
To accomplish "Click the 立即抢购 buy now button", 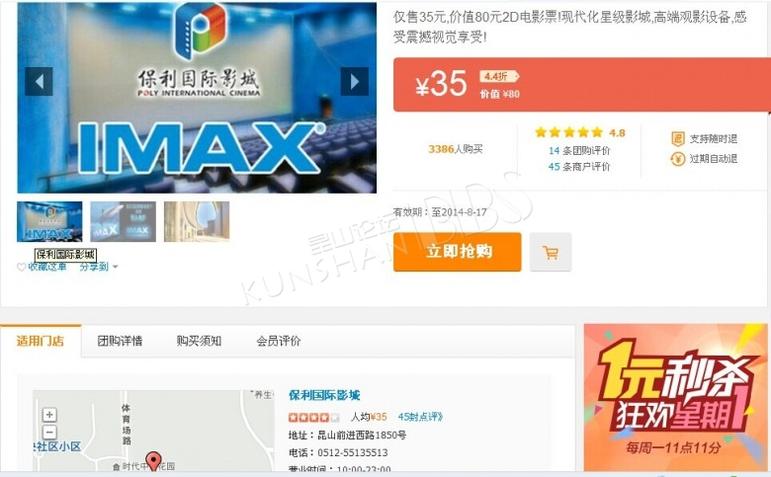I will [457, 252].
